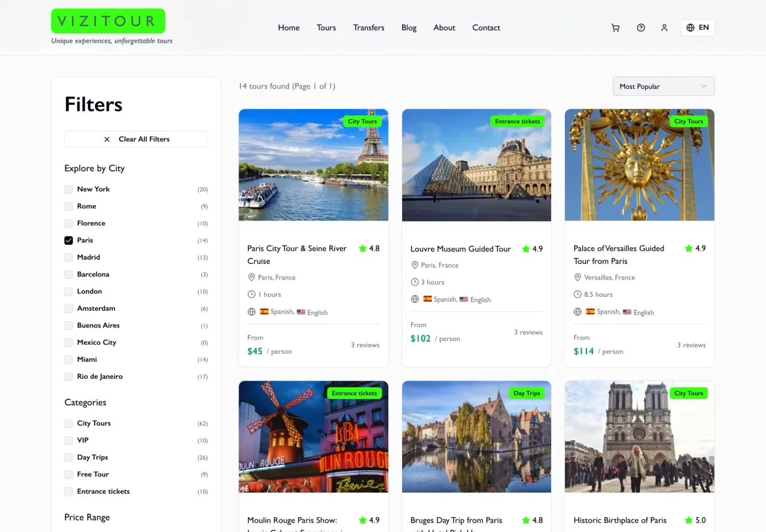Navigate to the Blog page
Image resolution: width=766 pixels, height=532 pixels.
tap(409, 28)
